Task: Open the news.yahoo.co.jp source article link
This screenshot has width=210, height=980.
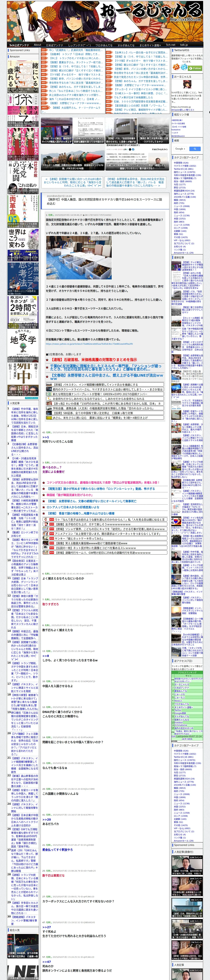Action: click(89, 344)
